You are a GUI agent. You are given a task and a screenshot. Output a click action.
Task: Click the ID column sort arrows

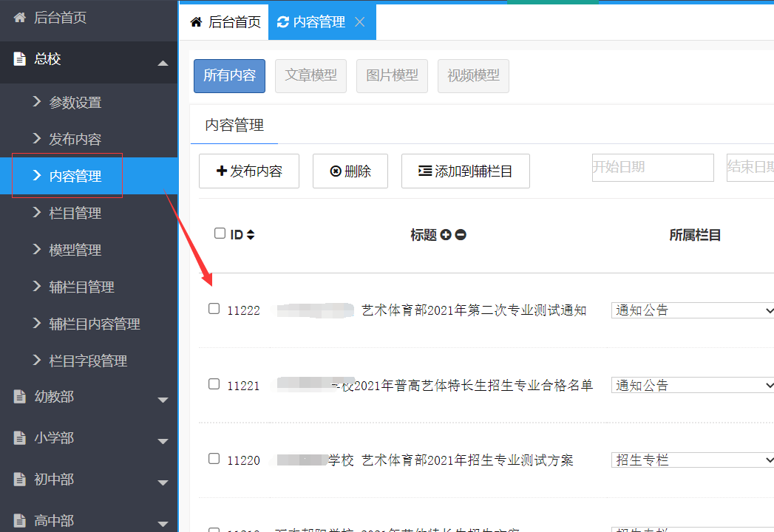click(251, 235)
